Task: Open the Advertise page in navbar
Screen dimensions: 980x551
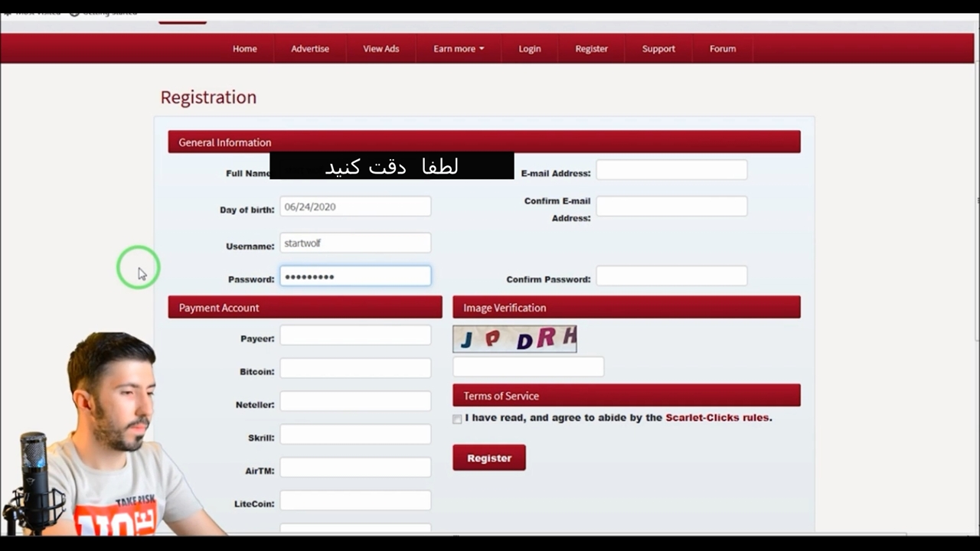Action: 310,48
